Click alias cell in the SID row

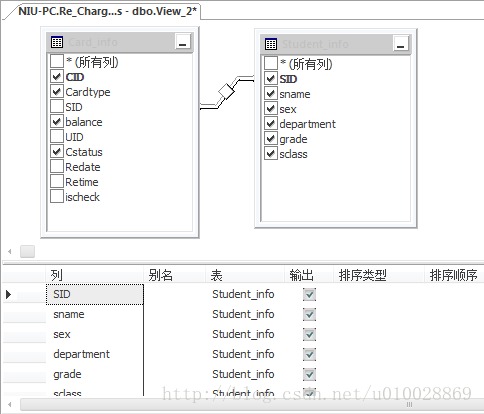[175, 294]
